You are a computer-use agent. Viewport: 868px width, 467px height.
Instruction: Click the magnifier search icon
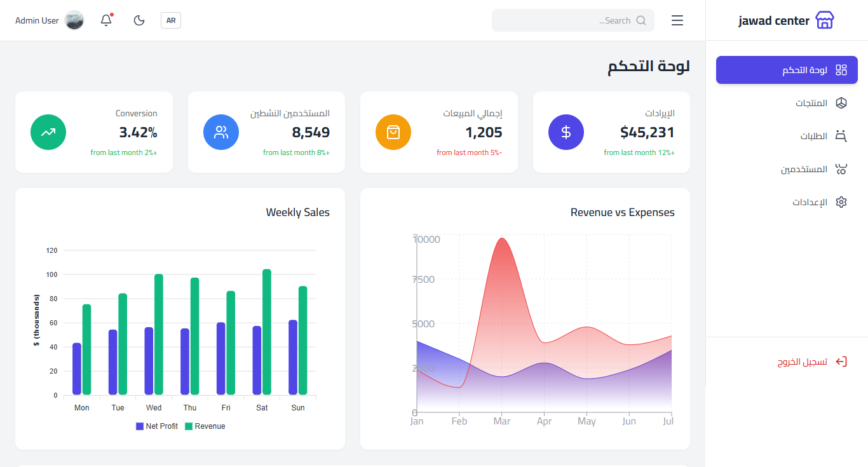point(641,20)
